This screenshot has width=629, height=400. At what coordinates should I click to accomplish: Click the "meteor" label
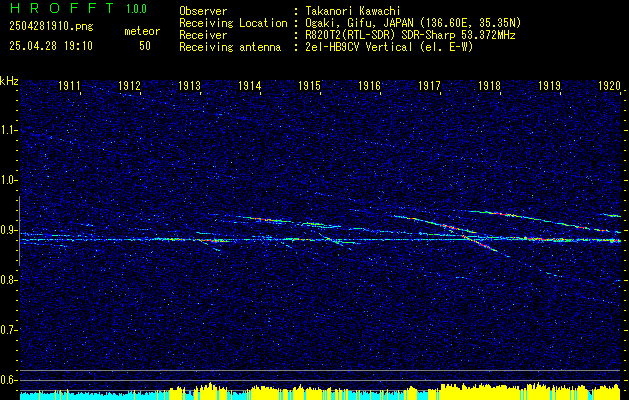pyautogui.click(x=142, y=31)
